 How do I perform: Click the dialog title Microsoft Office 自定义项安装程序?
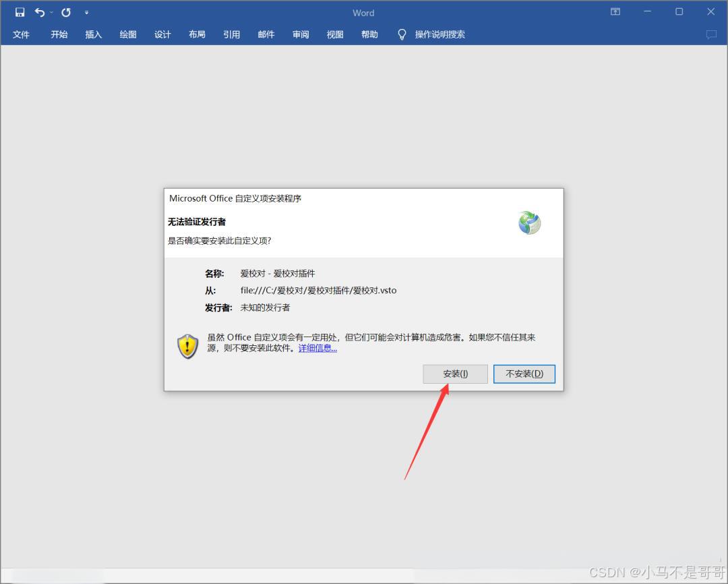pos(235,198)
